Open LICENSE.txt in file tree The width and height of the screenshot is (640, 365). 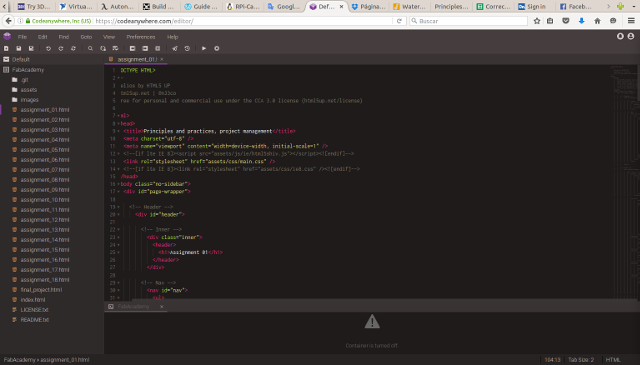(34, 309)
